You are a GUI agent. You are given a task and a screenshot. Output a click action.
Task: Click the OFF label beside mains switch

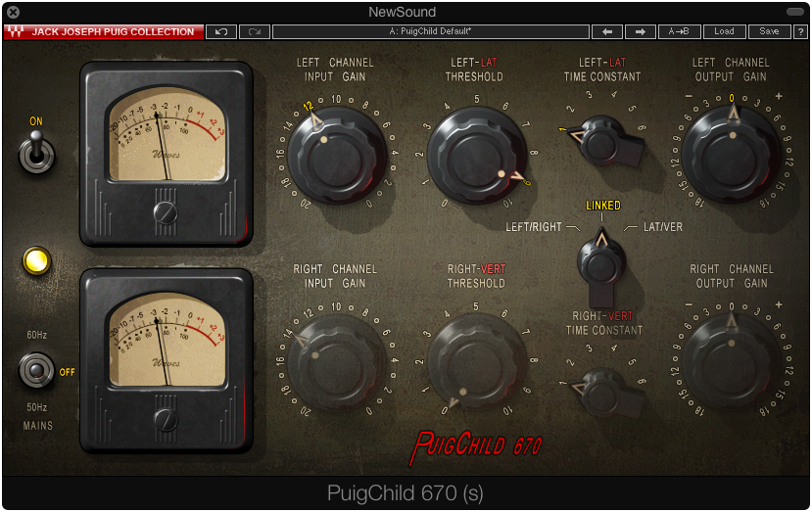click(67, 372)
